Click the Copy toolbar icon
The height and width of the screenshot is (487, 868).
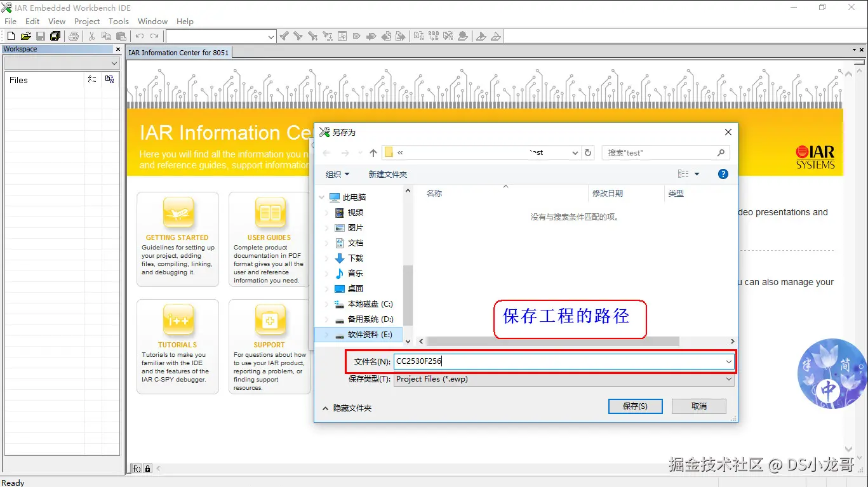tap(107, 36)
